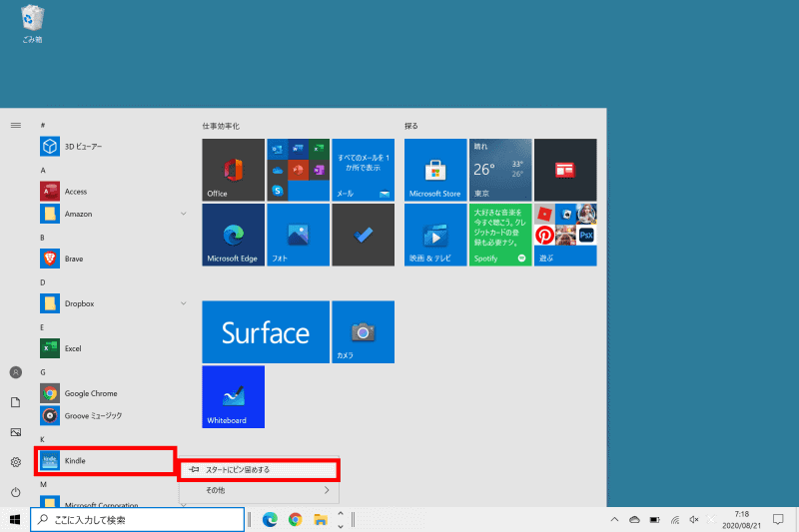Click the Power button icon
The image size is (799, 532).
coord(16,492)
